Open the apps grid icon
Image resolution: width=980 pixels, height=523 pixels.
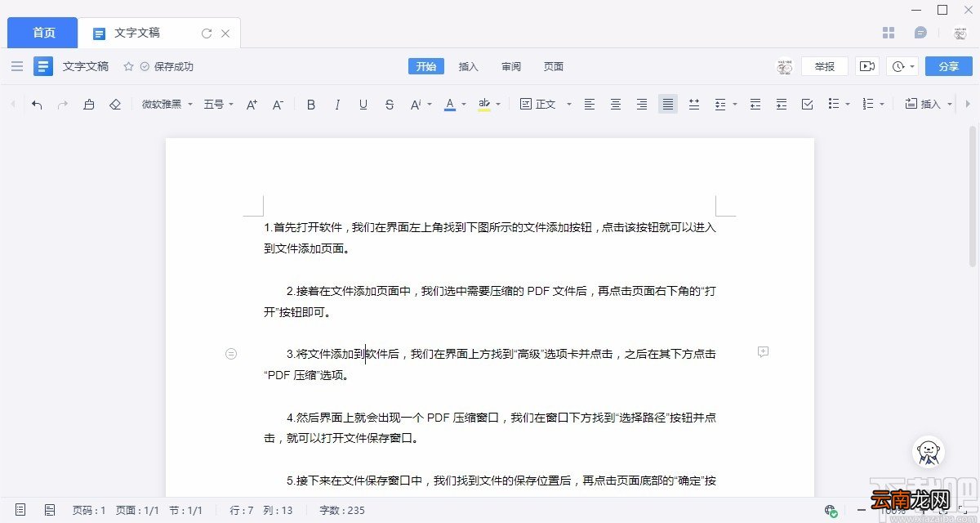tap(889, 33)
